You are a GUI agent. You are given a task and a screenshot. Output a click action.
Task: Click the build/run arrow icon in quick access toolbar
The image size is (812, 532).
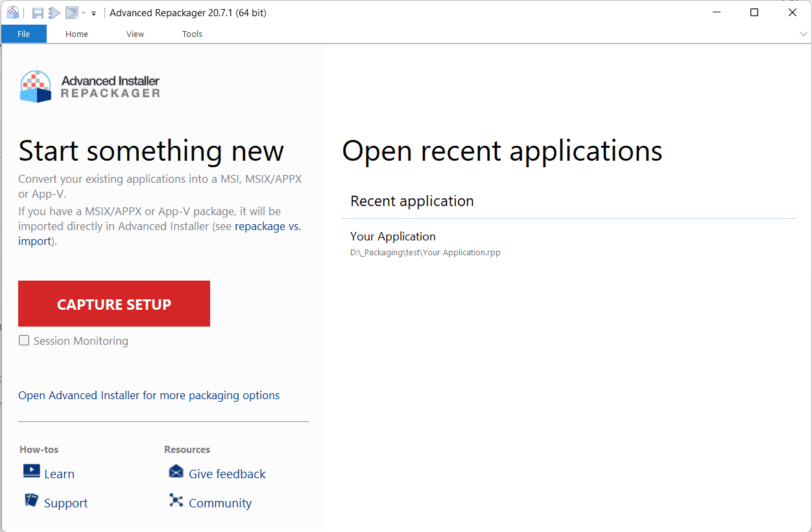point(55,13)
